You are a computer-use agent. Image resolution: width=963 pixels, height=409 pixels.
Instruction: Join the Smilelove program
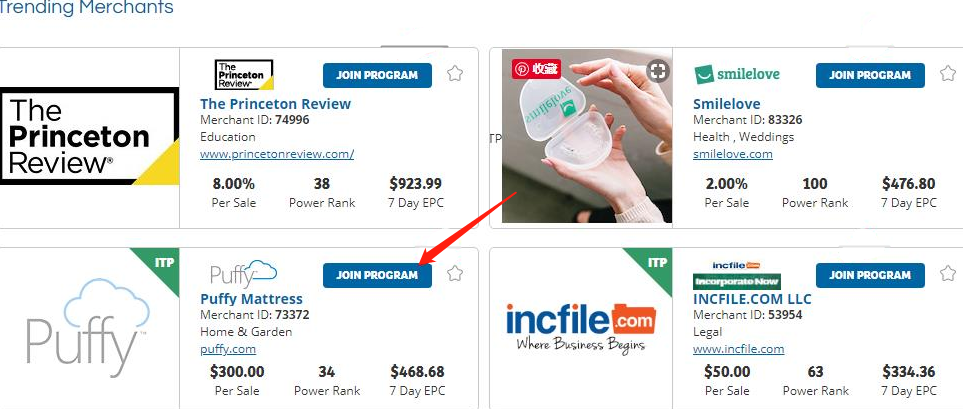[870, 75]
